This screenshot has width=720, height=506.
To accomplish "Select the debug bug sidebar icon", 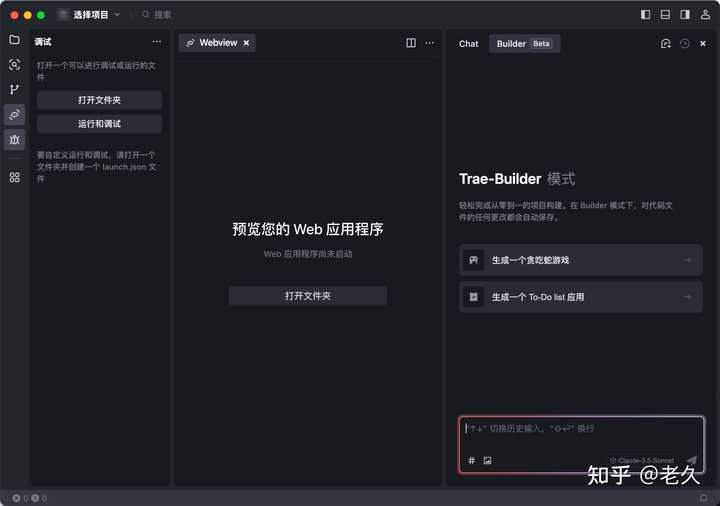I will coord(15,140).
